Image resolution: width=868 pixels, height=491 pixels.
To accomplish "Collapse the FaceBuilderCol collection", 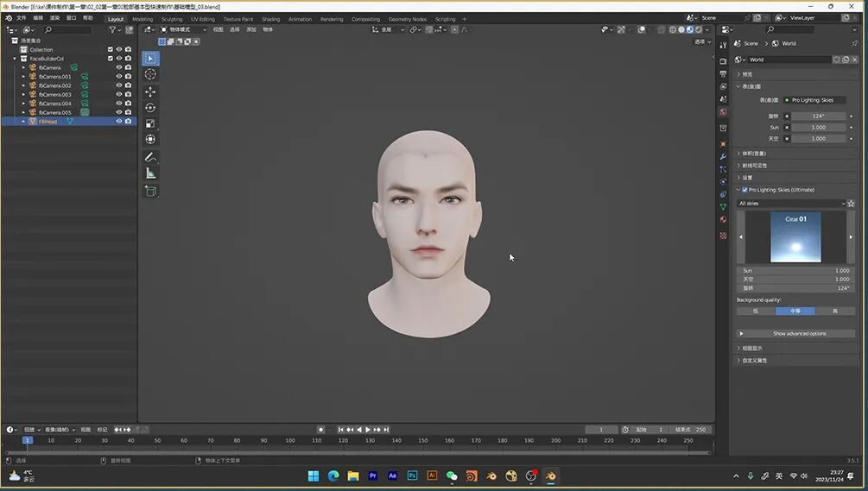I will [15, 59].
